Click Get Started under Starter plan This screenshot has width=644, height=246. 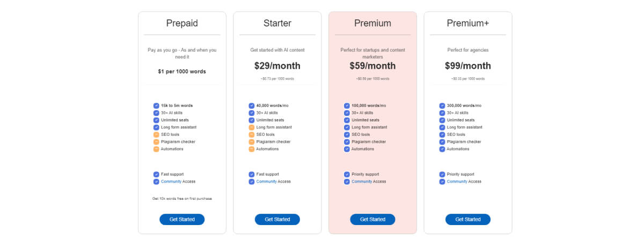[x=277, y=219]
